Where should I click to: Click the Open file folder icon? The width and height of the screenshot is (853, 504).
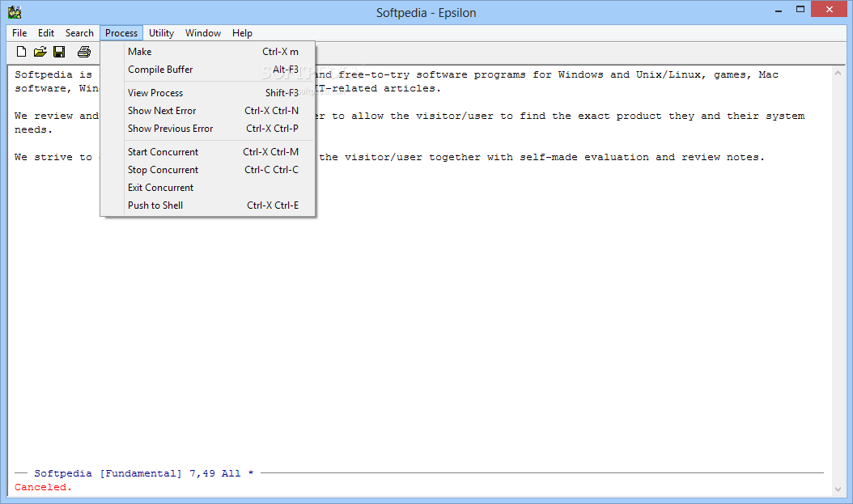pos(40,52)
